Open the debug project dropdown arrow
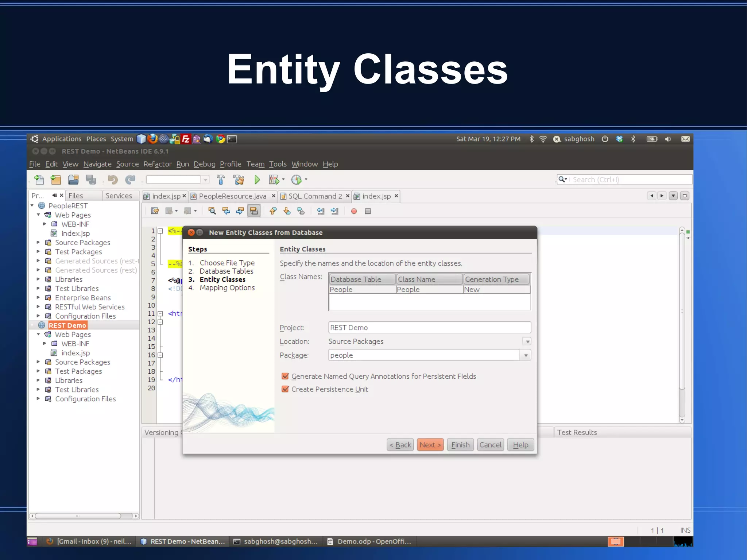Screen dimensions: 747x560 coord(283,179)
